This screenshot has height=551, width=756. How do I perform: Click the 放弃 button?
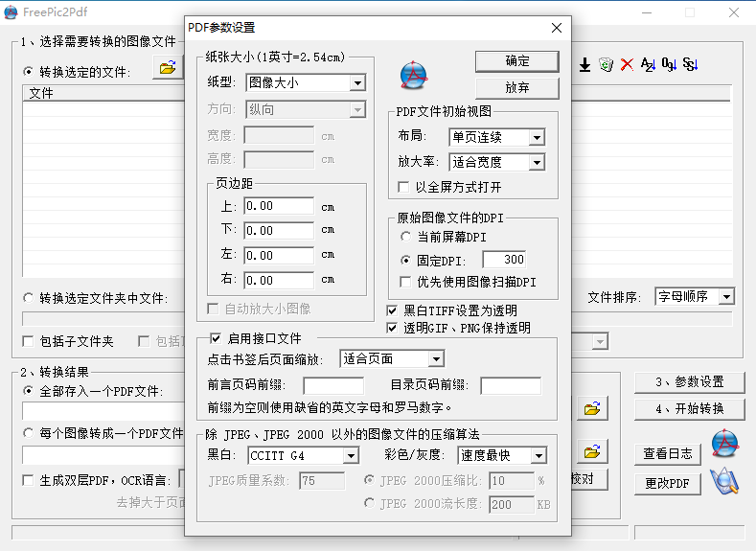point(516,88)
